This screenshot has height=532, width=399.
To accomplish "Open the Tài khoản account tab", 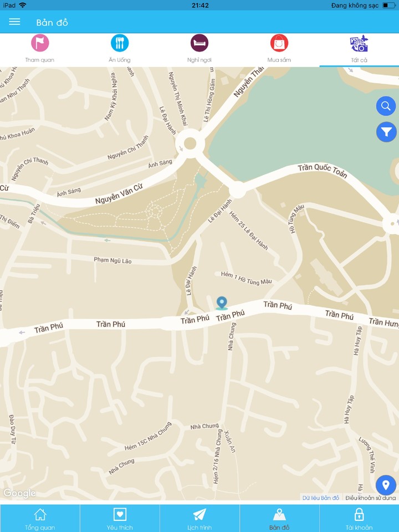I will tap(359, 519).
